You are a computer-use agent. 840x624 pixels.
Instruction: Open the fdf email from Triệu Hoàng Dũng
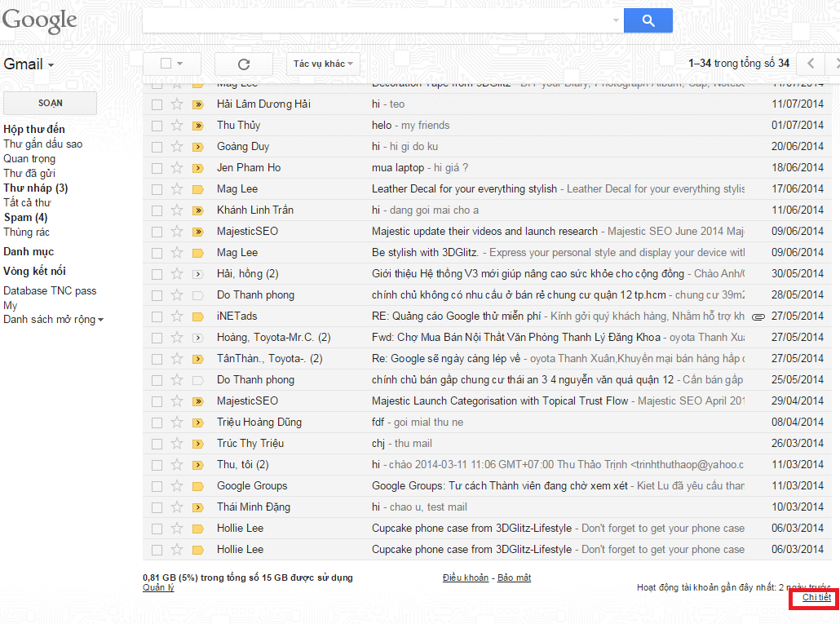(x=487, y=422)
